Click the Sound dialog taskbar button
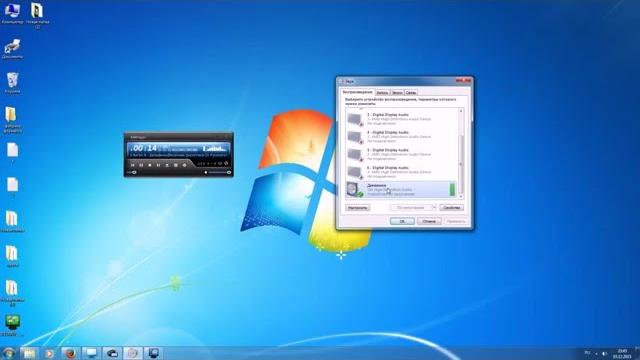 [x=133, y=353]
